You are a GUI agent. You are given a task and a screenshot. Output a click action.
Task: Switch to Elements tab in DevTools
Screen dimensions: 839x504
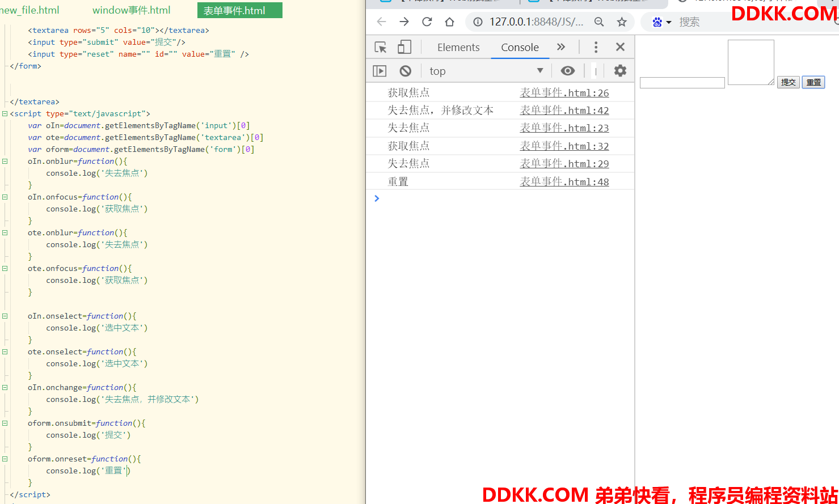click(458, 47)
